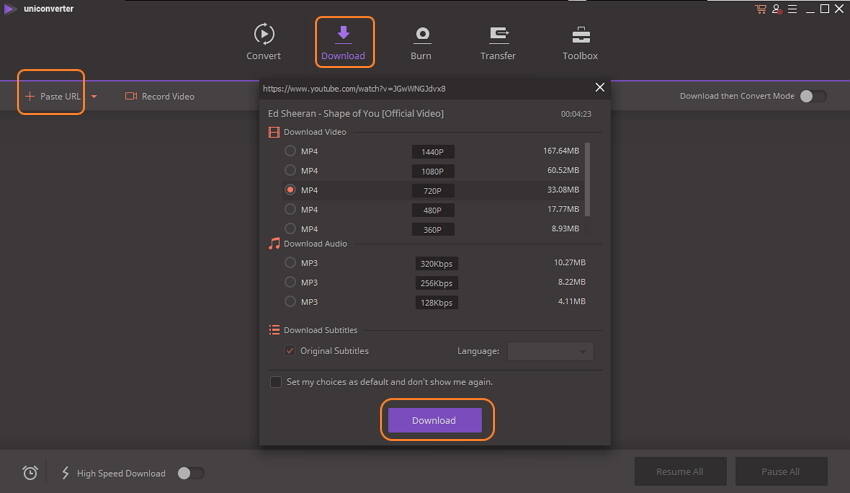The height and width of the screenshot is (493, 850).
Task: Click the 1440P resolution badge
Action: pyautogui.click(x=433, y=152)
